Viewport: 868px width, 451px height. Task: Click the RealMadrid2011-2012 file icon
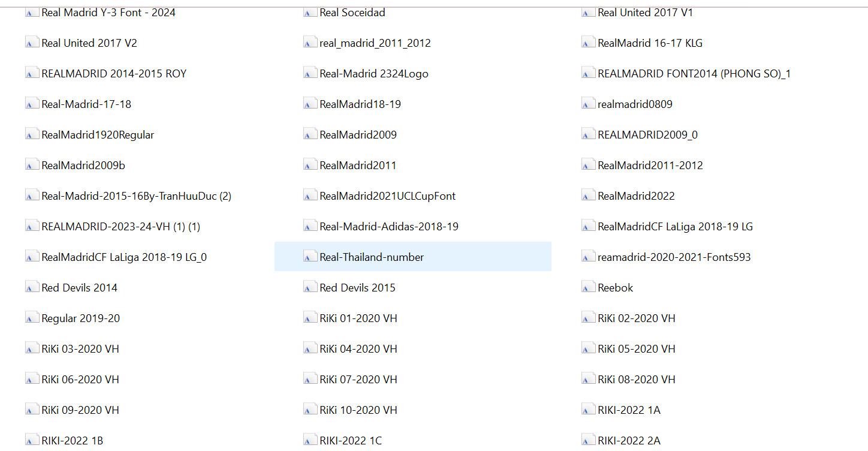click(x=588, y=166)
